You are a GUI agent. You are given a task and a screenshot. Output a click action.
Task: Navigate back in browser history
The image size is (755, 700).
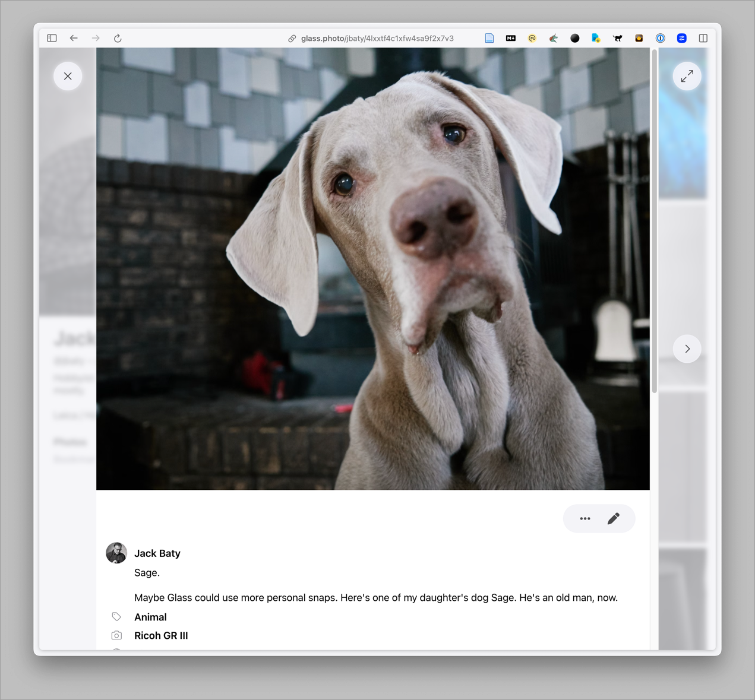[x=74, y=38]
